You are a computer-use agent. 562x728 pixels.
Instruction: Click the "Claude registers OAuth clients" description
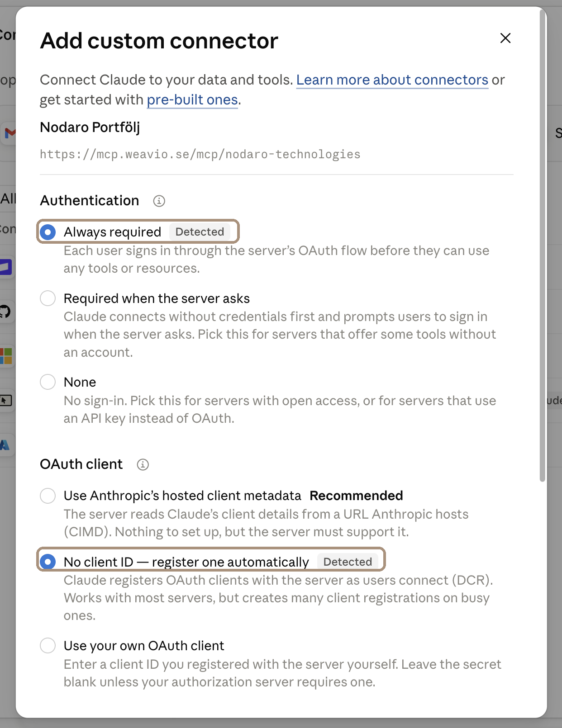(x=278, y=598)
